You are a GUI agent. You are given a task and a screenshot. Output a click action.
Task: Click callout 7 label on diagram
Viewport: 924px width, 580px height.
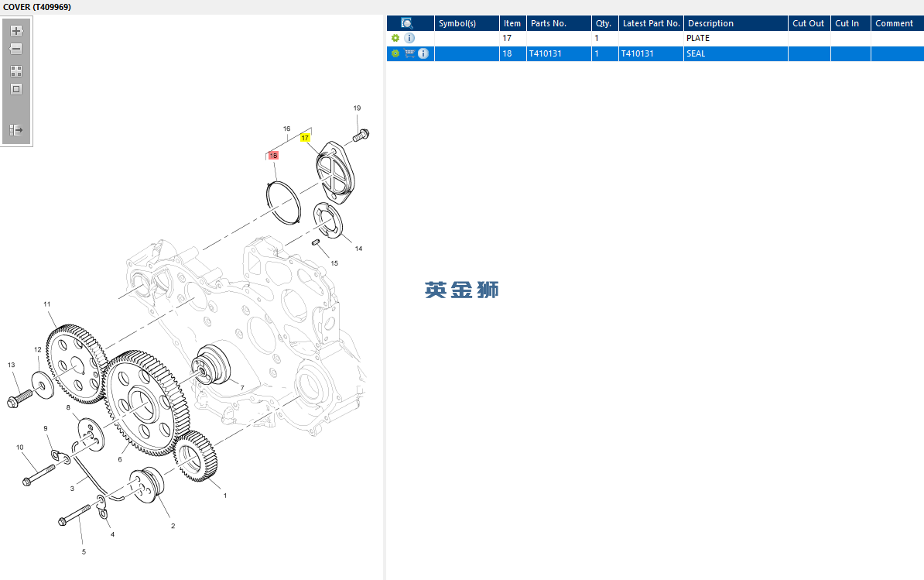(242, 388)
